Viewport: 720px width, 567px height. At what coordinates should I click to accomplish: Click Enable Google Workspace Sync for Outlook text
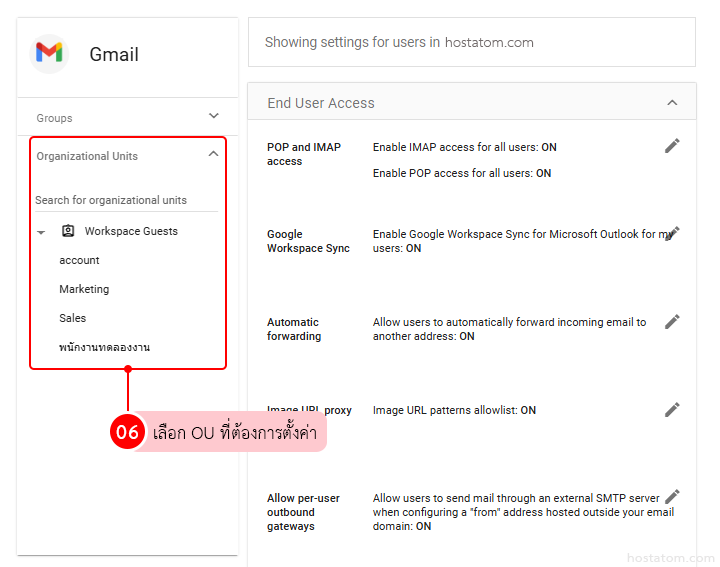[523, 241]
